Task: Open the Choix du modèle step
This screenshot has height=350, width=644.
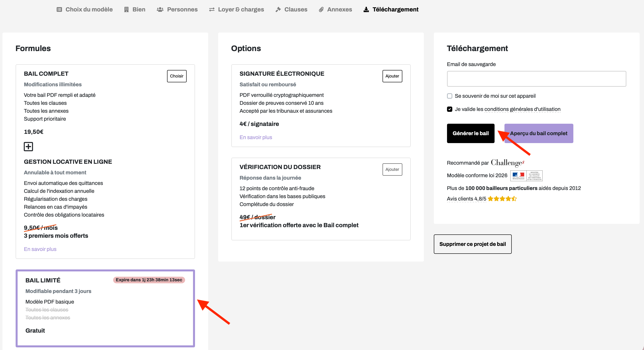Action: pyautogui.click(x=85, y=9)
